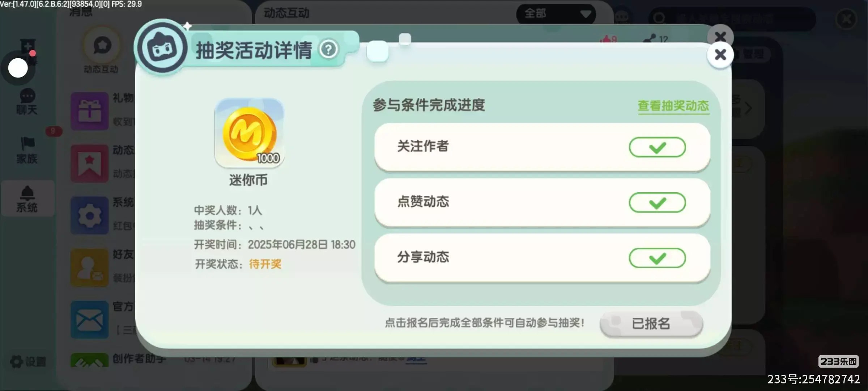Screen dimensions: 868x391
Task: Select the 系统 bell sidebar tab
Action: point(27,199)
